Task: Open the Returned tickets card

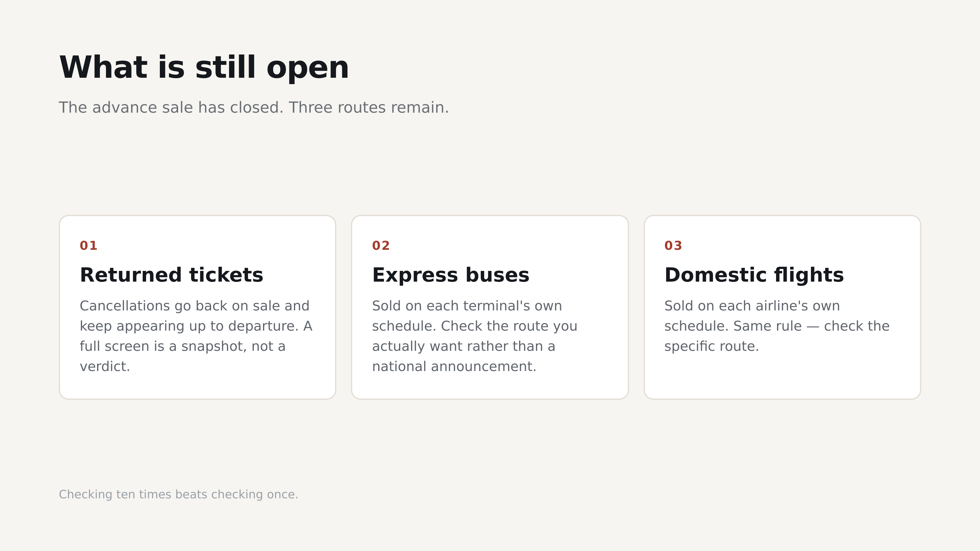Action: coord(198,307)
